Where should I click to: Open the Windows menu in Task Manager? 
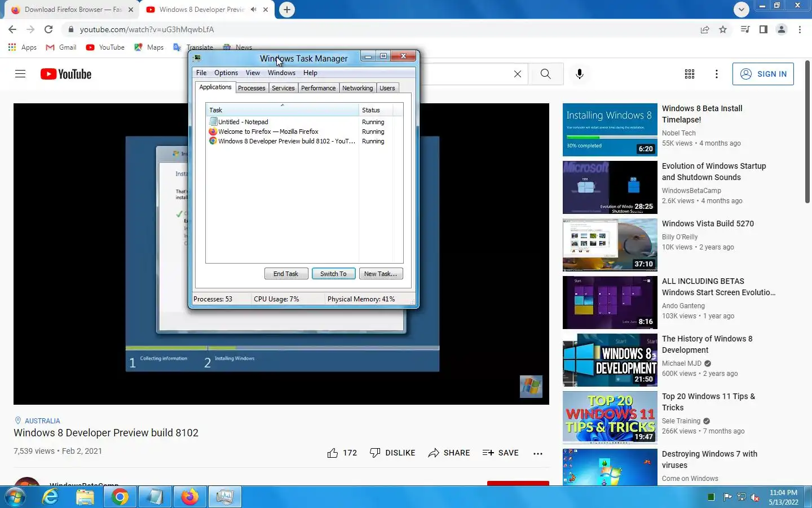(281, 73)
